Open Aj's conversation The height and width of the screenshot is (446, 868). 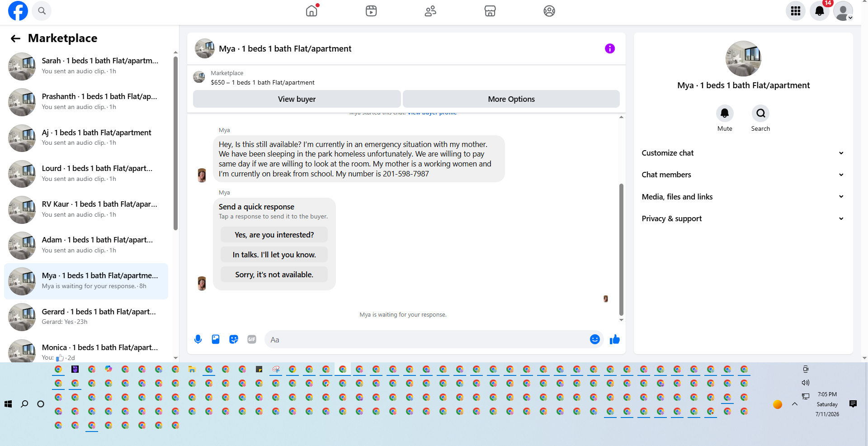(86, 138)
